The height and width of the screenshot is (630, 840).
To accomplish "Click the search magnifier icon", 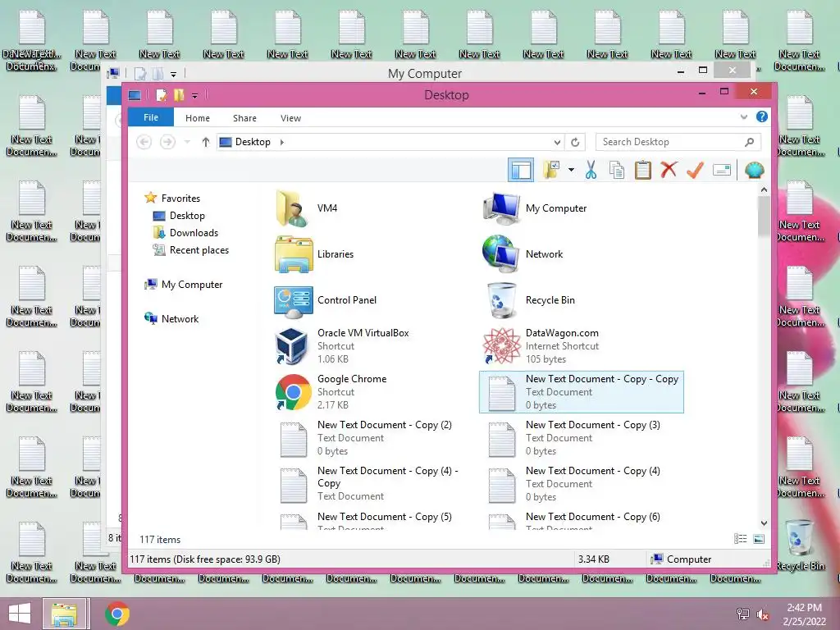I will click(x=750, y=142).
